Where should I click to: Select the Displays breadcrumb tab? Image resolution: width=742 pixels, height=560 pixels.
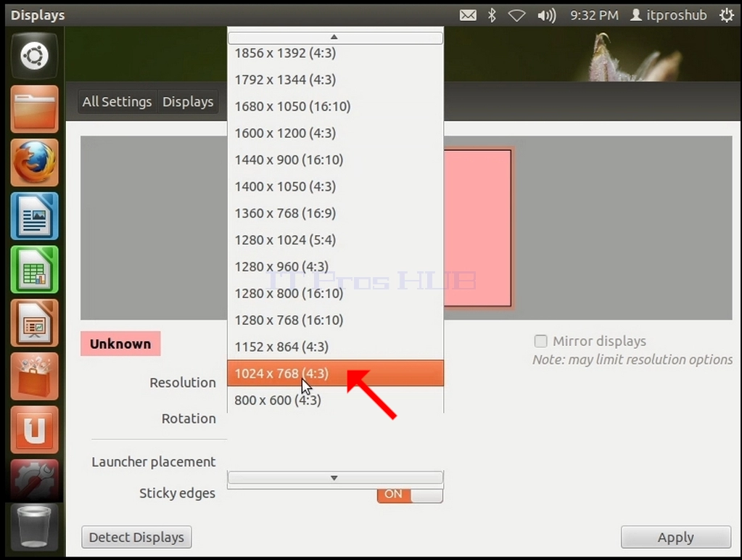188,102
